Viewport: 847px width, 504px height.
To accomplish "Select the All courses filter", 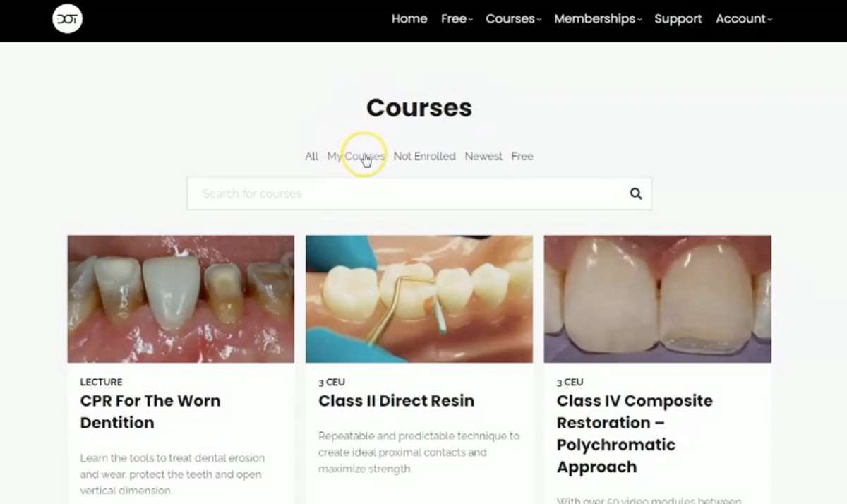I will pyautogui.click(x=311, y=156).
